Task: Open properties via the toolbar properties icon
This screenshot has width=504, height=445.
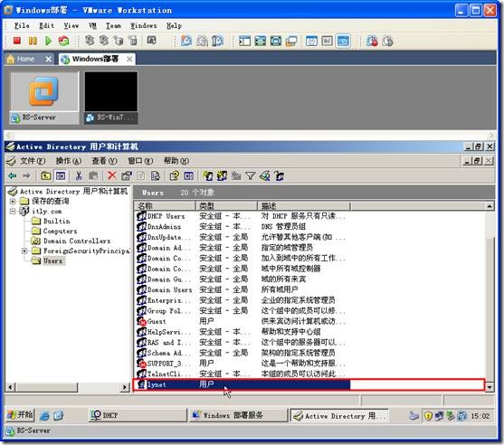Action: (127, 175)
